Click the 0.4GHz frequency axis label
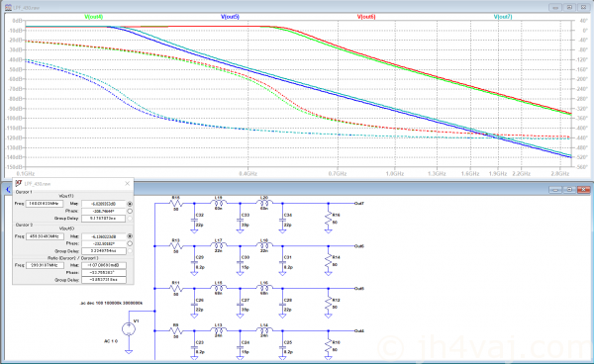 (248, 174)
